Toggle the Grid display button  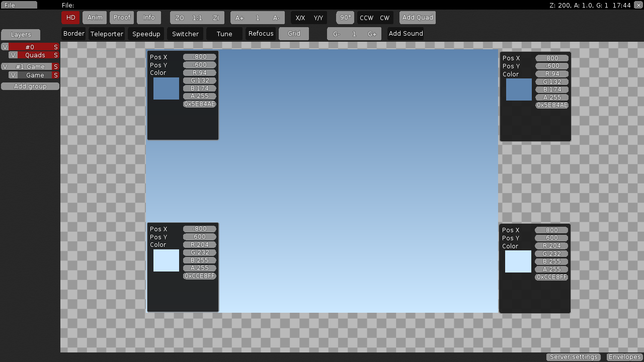tap(294, 34)
